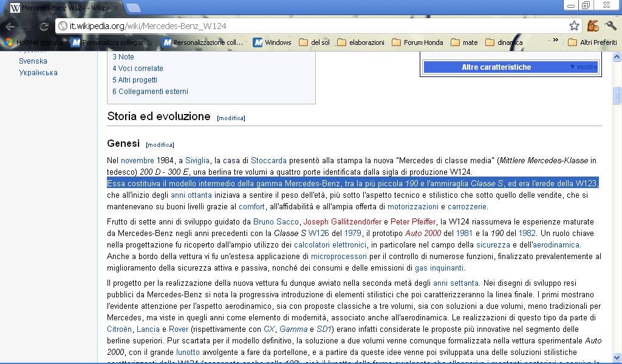Open the Bruno Sacco link
This screenshot has width=622, height=364.
point(276,221)
